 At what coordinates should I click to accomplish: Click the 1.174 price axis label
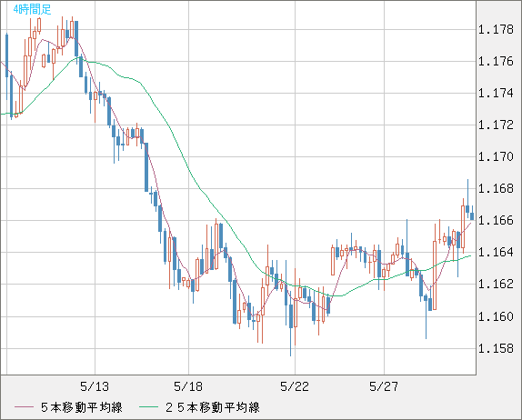(x=496, y=94)
